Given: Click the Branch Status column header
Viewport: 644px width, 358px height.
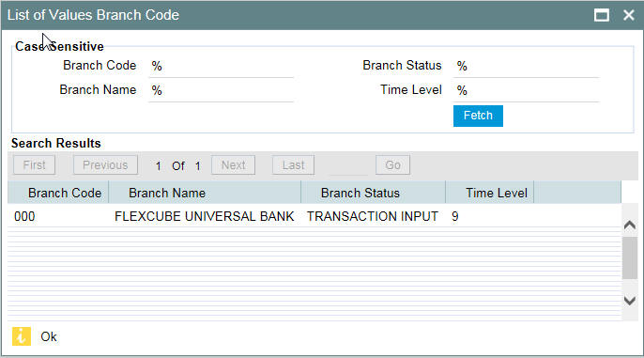Looking at the screenshot, I should [373, 193].
